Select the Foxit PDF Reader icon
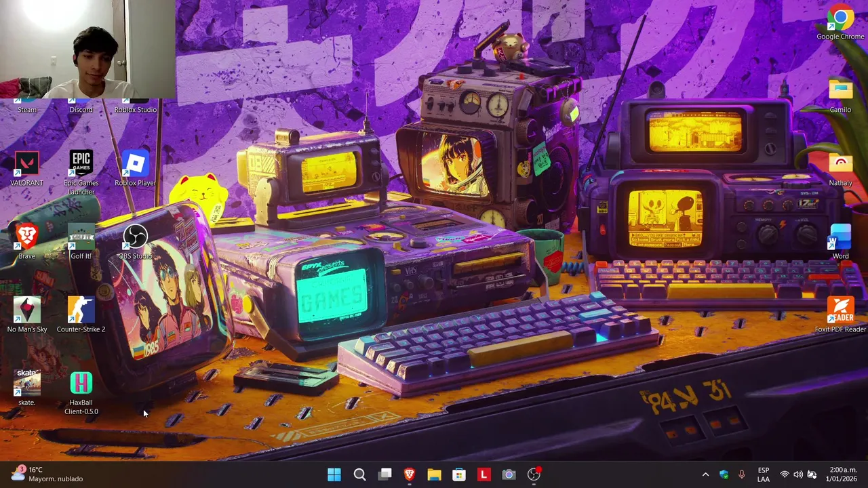 [840, 315]
